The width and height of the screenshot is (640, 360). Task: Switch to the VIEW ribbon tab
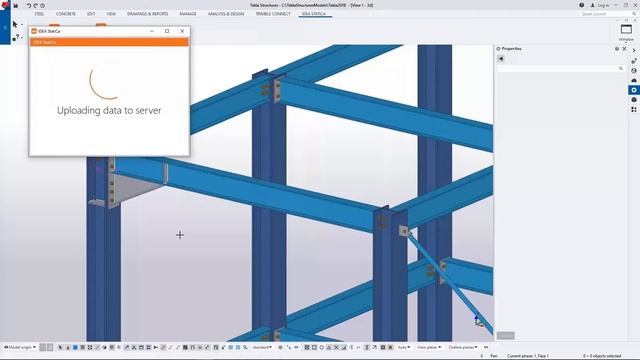[111, 14]
